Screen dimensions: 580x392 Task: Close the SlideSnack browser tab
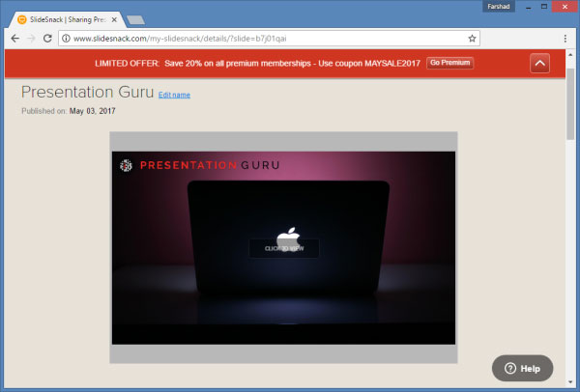click(x=114, y=19)
